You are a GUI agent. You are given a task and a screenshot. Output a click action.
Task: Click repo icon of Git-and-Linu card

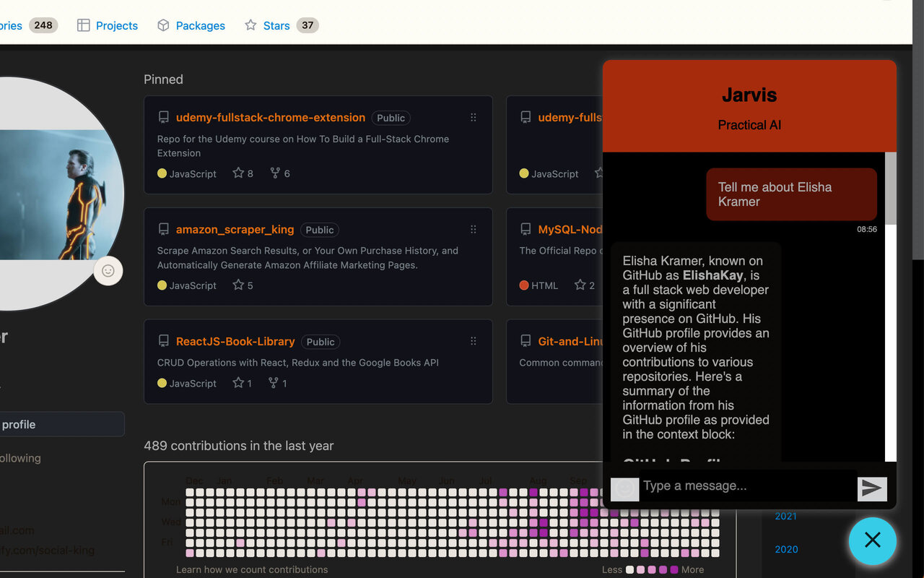coord(526,342)
